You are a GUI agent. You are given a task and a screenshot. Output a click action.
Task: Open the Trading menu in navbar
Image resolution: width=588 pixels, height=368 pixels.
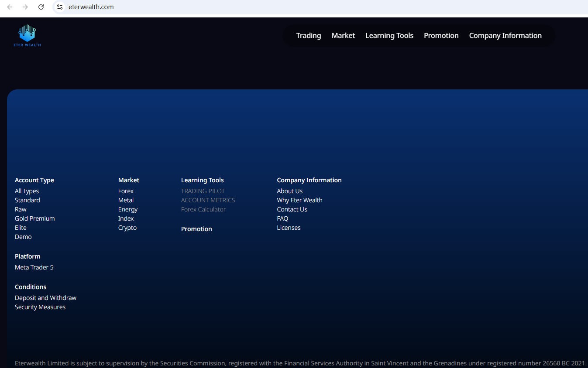click(x=308, y=36)
